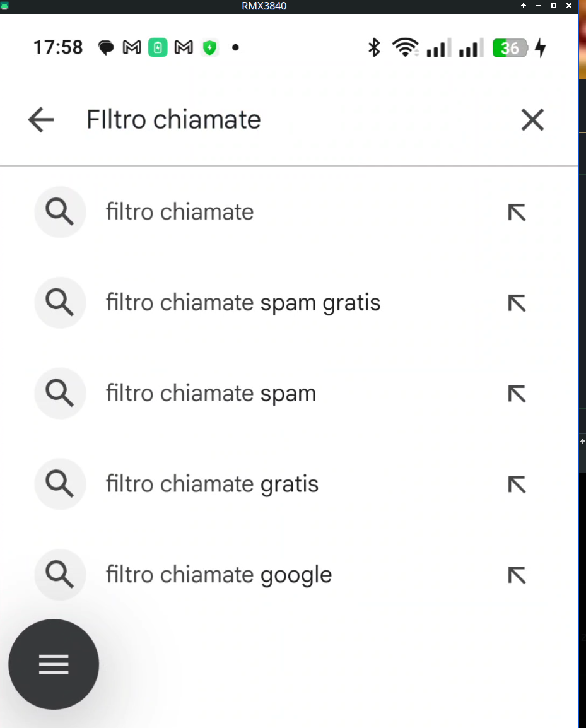
Task: Search for 'filtro chiamate google' suggestion
Action: (x=218, y=575)
